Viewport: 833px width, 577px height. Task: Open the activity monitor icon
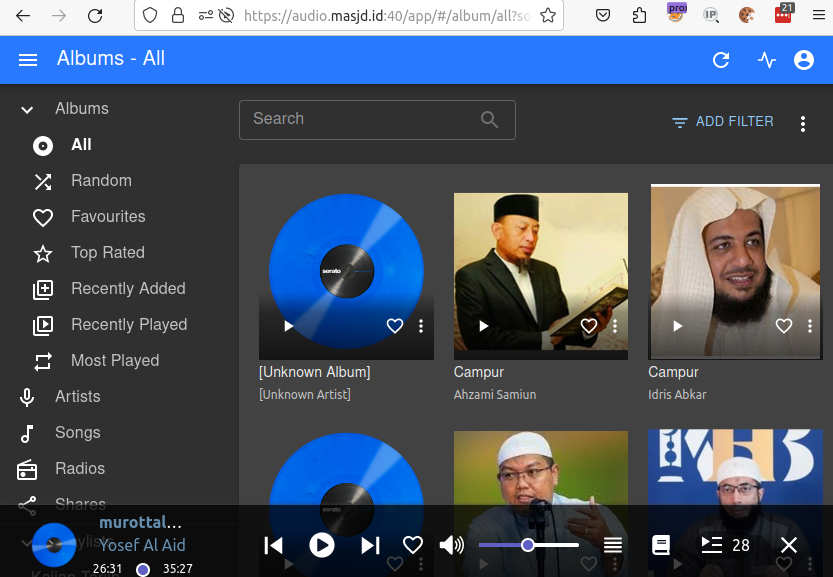coord(767,60)
